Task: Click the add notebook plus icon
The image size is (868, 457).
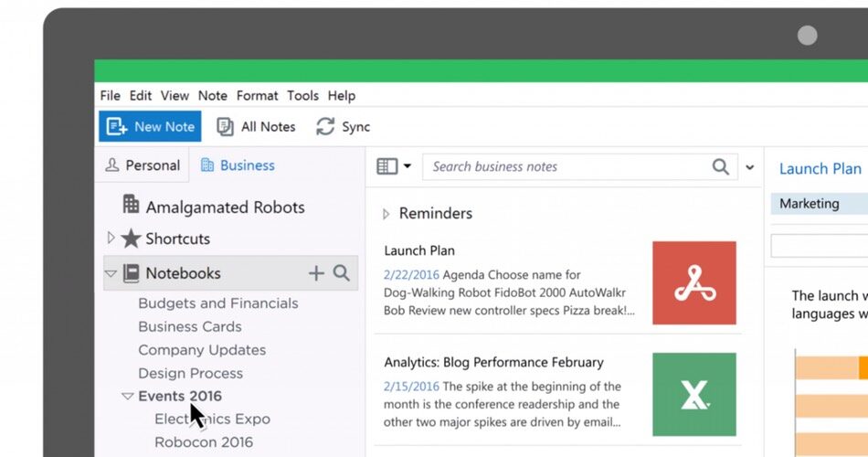Action: pos(316,273)
